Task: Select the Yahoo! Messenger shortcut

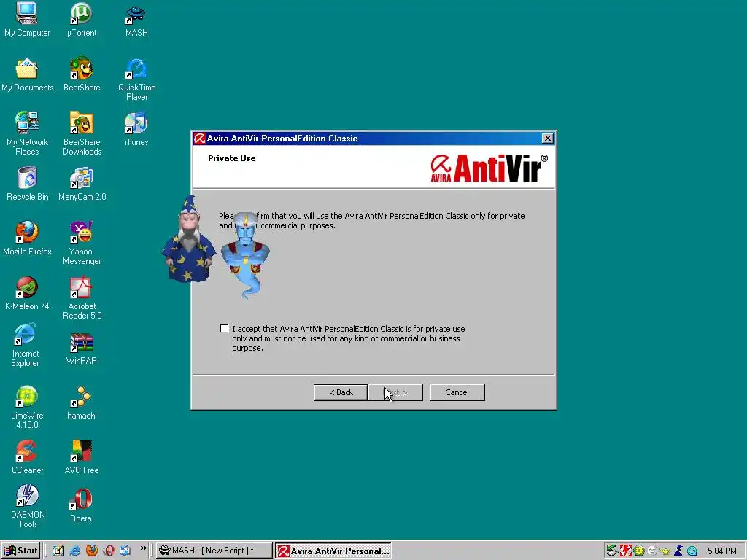Action: click(82, 243)
